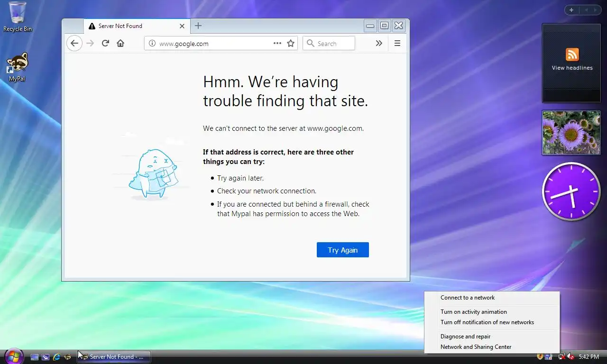Launch Mypal from Quick Launch raccoon icon
The height and width of the screenshot is (364, 607).
coord(67,357)
